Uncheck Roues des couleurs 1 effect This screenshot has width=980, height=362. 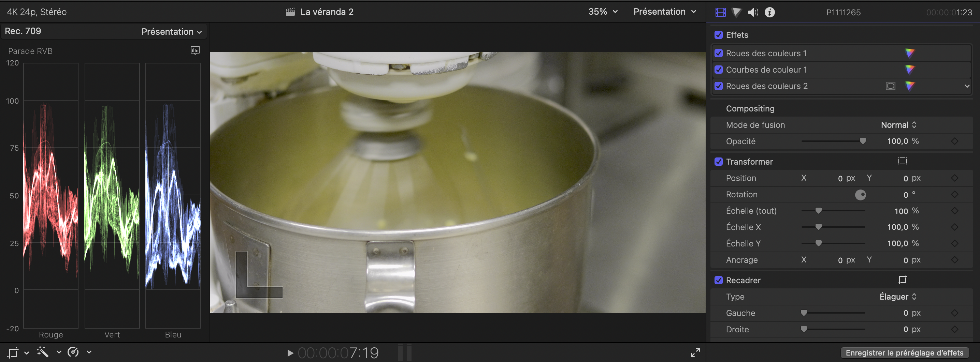718,53
